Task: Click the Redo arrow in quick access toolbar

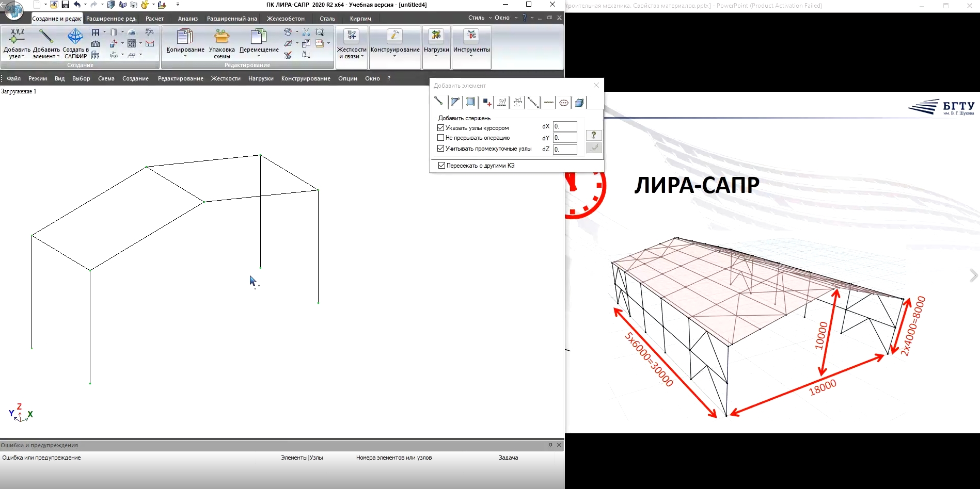Action: pos(93,5)
